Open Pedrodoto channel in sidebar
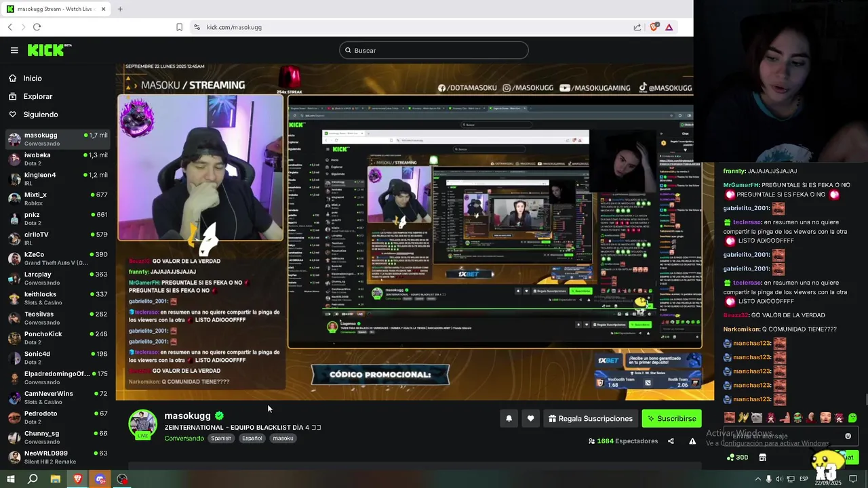 (x=58, y=417)
